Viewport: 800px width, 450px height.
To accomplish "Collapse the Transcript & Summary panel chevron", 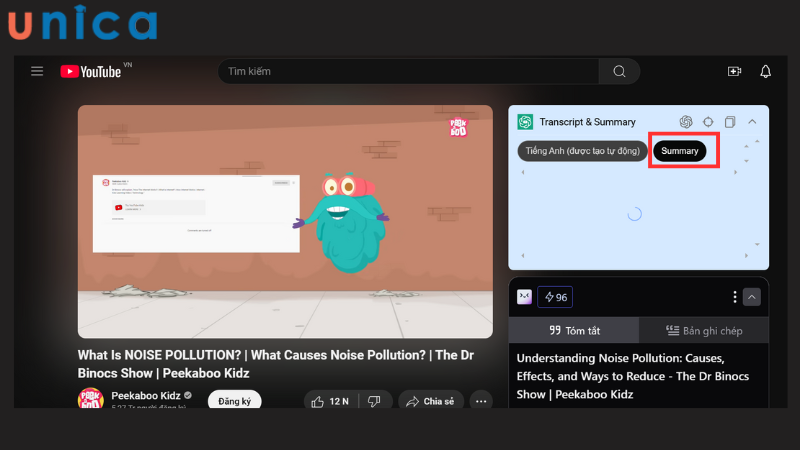I will [x=752, y=122].
